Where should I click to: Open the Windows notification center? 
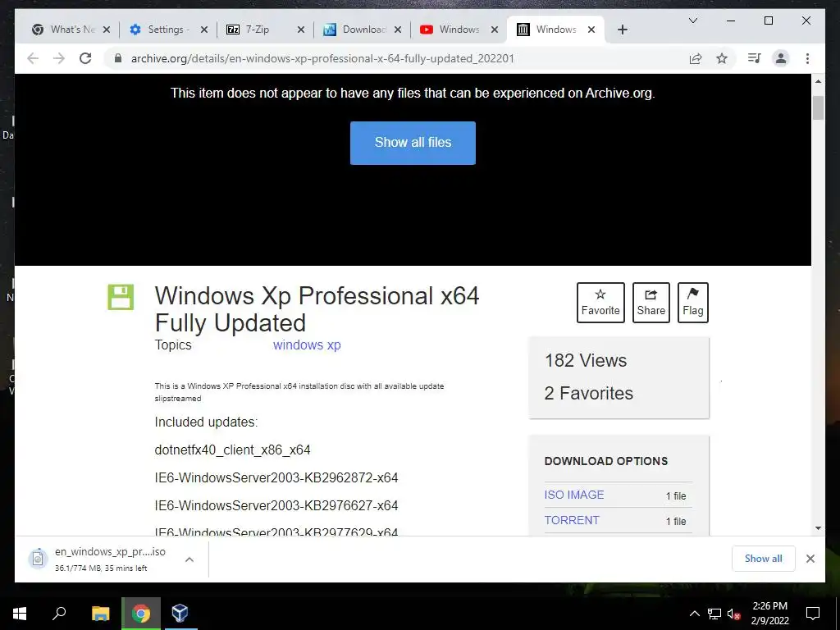pos(813,614)
